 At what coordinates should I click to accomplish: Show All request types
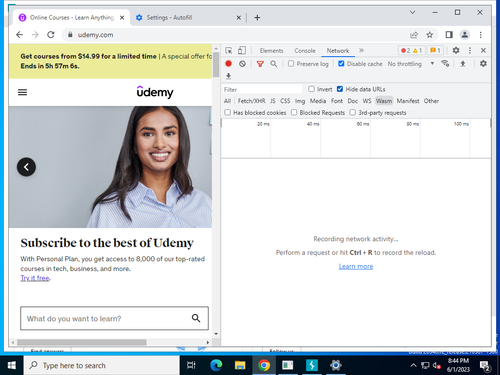point(227,101)
